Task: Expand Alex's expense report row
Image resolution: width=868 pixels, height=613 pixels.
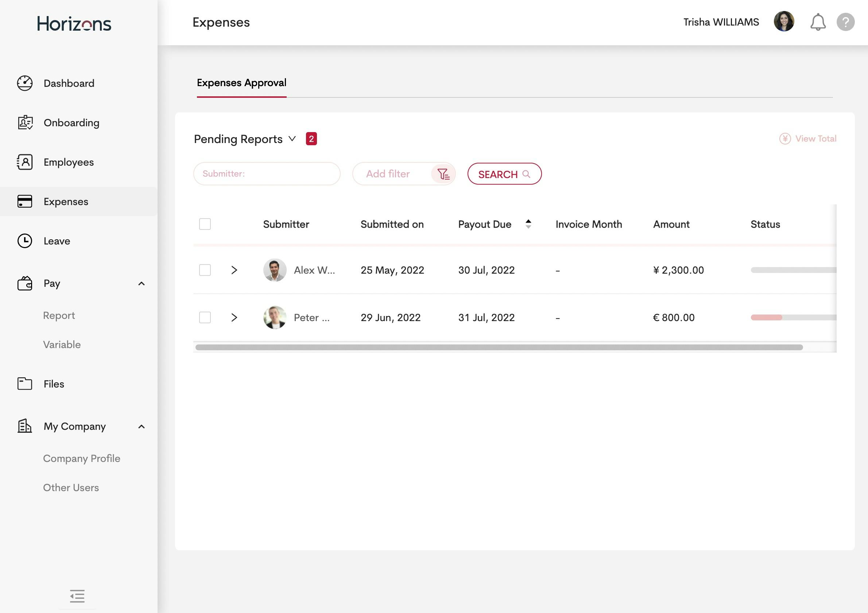Action: 235,270
